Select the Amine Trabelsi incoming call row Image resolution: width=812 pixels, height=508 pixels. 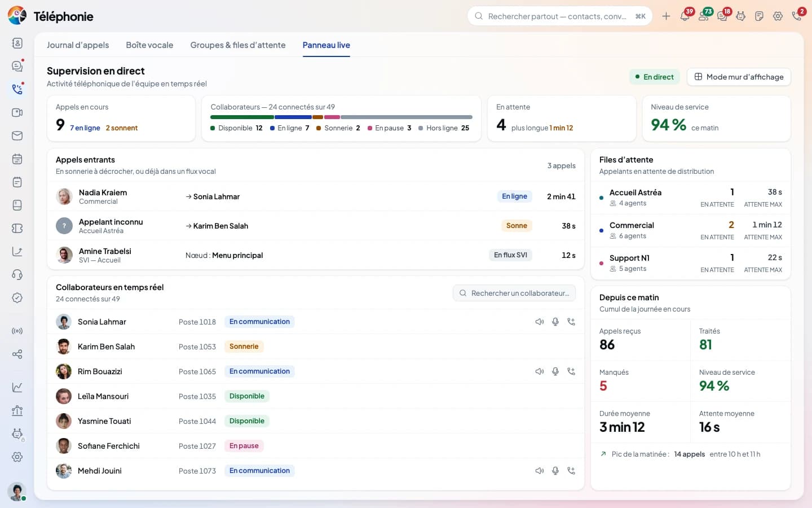point(316,255)
